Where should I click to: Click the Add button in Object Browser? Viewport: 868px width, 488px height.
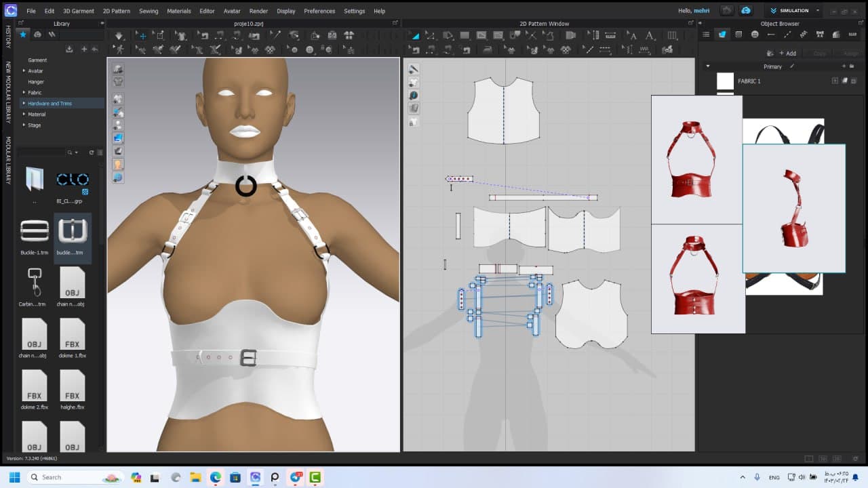[787, 53]
